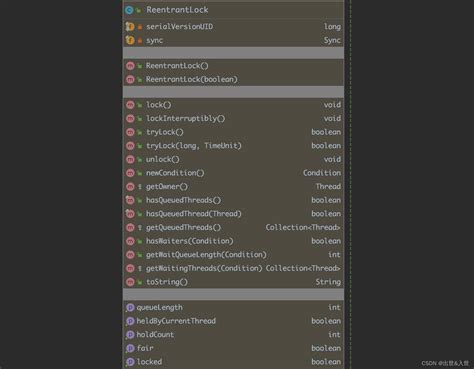This screenshot has height=369, width=474.
Task: Click the class icon beside ReentrantLock title
Action: tap(129, 10)
